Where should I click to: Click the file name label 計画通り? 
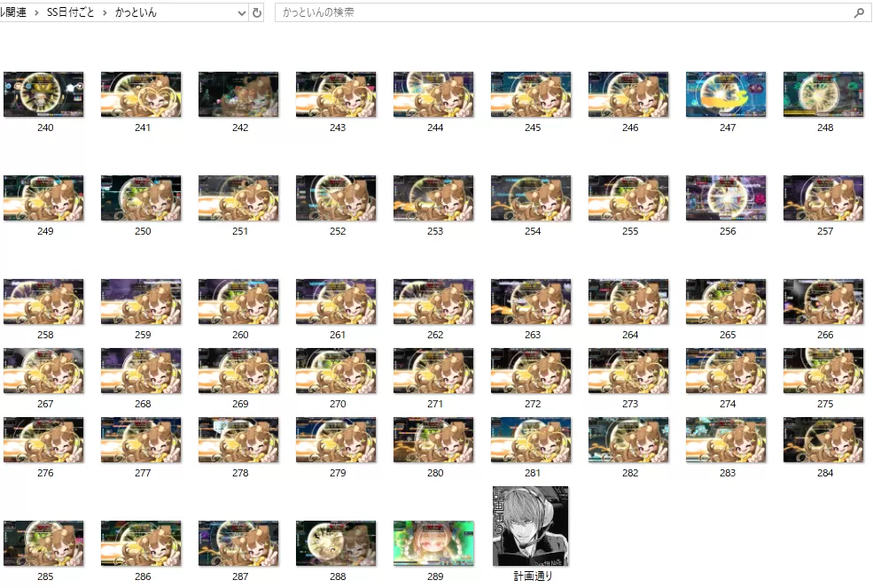pos(533,576)
